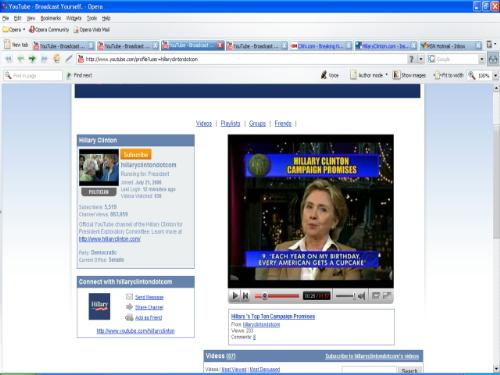Go back using the green back arrow
Image resolution: width=500 pixels, height=375 pixels.
pyautogui.click(x=20, y=59)
